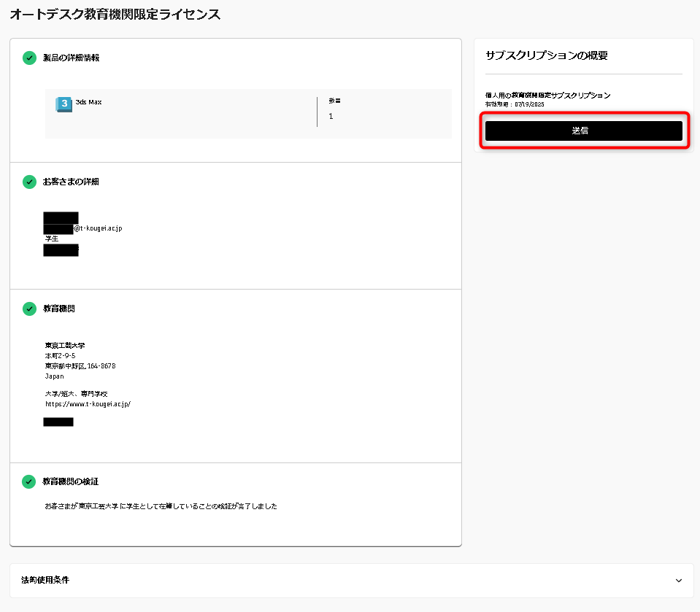The width and height of the screenshot is (700, 612).
Task: Open the https://www.t-kougei.ac.jp/ link
Action: [x=88, y=404]
